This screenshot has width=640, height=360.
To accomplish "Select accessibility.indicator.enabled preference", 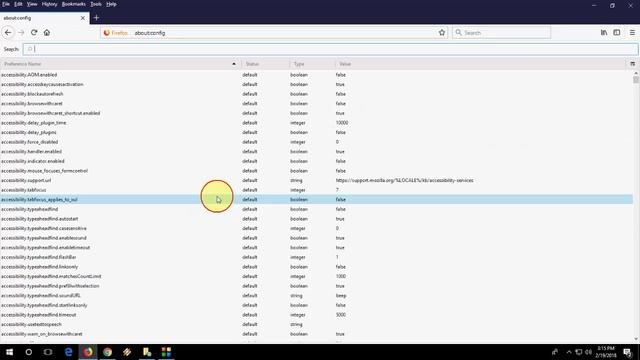I will 317,161.
